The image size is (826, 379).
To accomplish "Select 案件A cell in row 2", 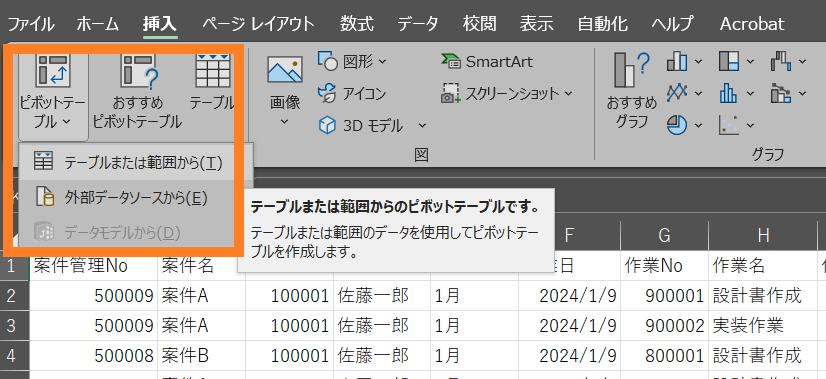I will (x=201, y=296).
